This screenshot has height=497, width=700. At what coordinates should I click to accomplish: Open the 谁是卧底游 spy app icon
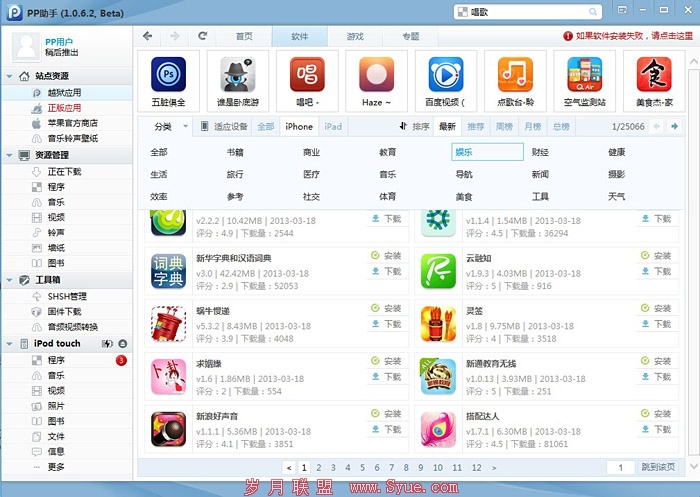[238, 74]
